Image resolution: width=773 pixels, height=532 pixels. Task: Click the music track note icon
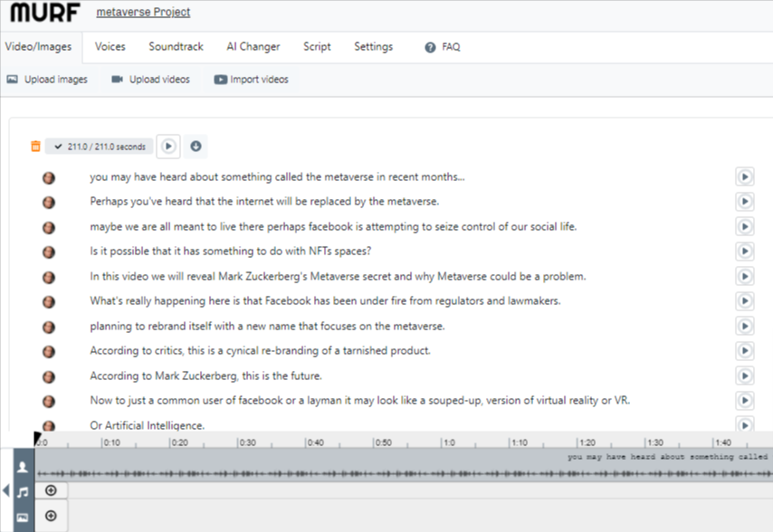tap(23, 491)
